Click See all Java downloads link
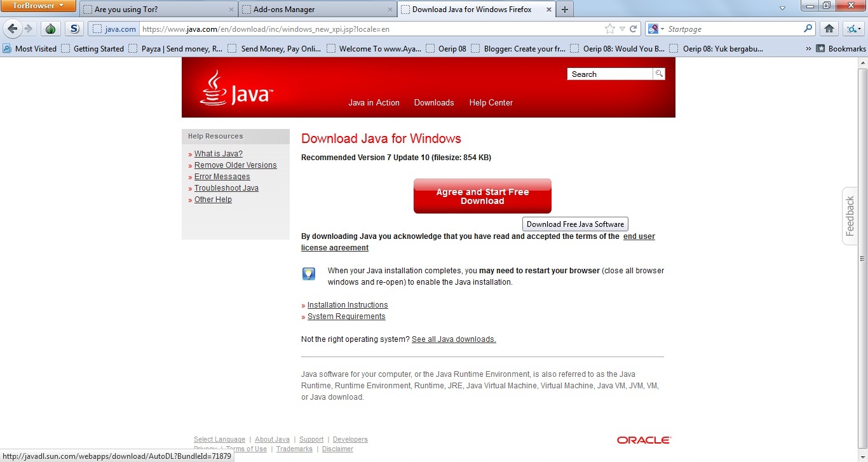Screen dimensions: 868x462 click(454, 339)
